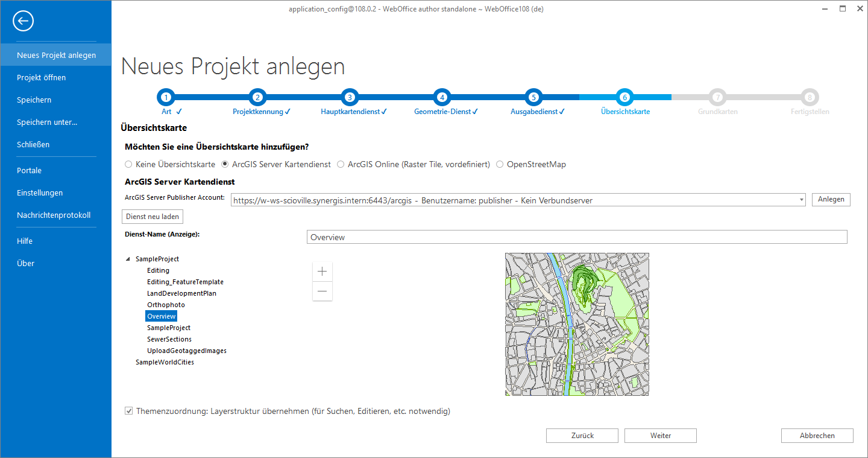868x458 pixels.
Task: Open wizard step 3 Hauptkartendienst
Action: tap(350, 97)
